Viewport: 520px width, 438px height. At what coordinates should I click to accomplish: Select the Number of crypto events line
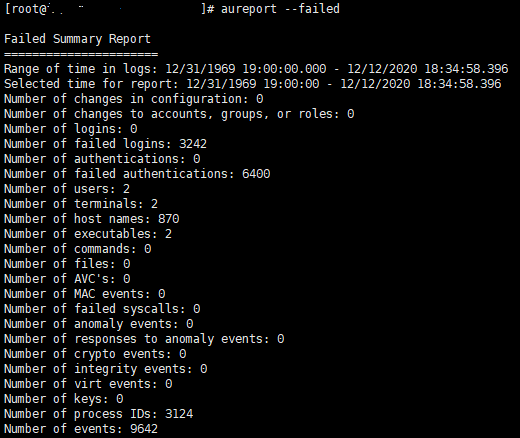(95, 354)
